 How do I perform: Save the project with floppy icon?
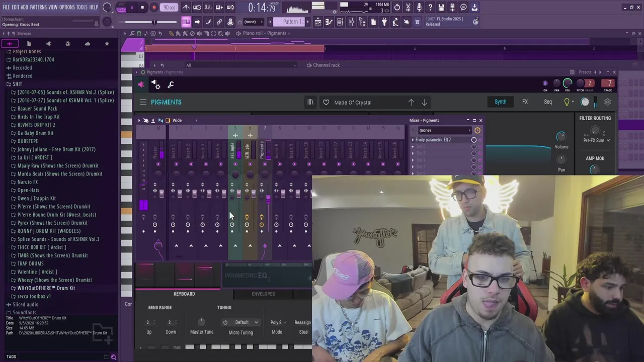coord(441,8)
